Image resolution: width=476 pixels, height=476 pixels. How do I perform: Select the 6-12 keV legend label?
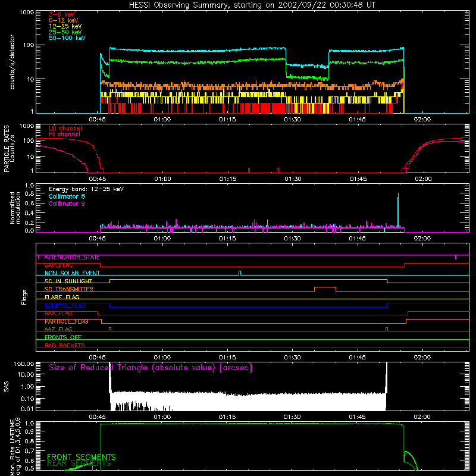click(64, 20)
